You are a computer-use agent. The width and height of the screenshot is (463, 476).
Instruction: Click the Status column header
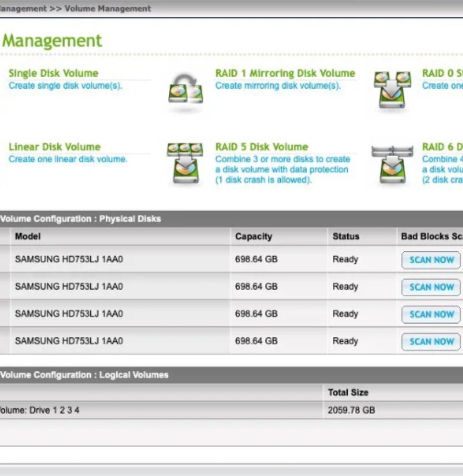[x=346, y=236]
